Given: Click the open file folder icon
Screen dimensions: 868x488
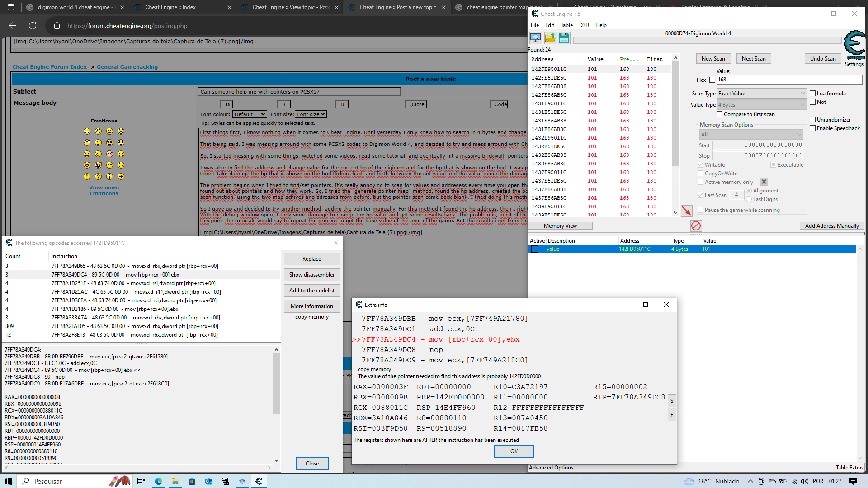Looking at the screenshot, I should tap(550, 38).
